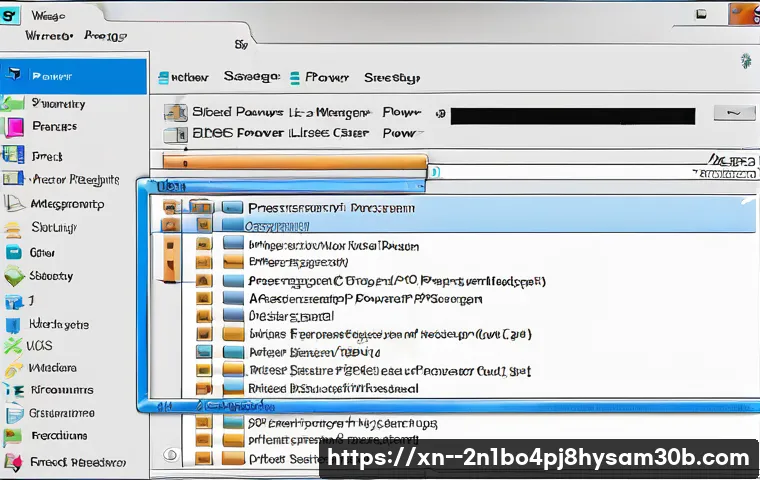Click the icon before 'Sbed Poawrs Lie Mengen'
The image size is (760, 480).
175,113
